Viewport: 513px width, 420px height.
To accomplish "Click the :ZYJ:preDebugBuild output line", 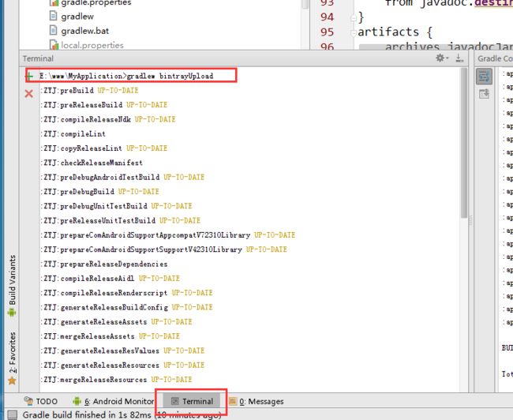I will point(99,192).
